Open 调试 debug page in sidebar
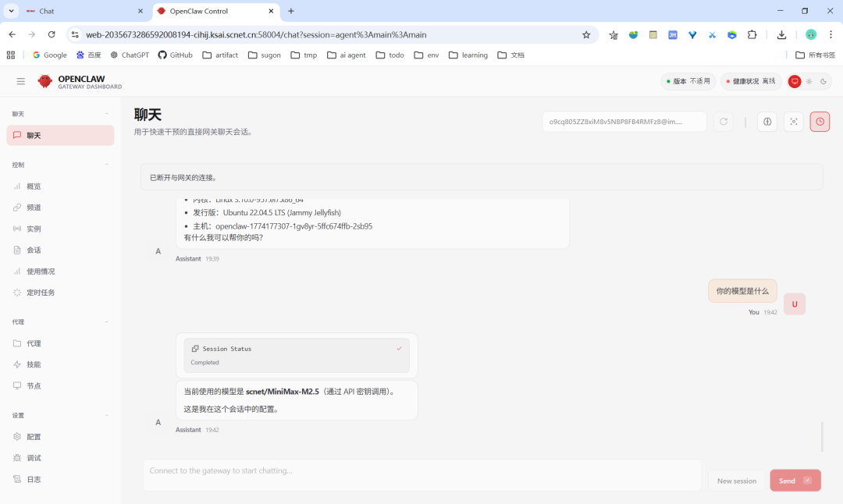Viewport: 843px width, 504px height. 34,458
